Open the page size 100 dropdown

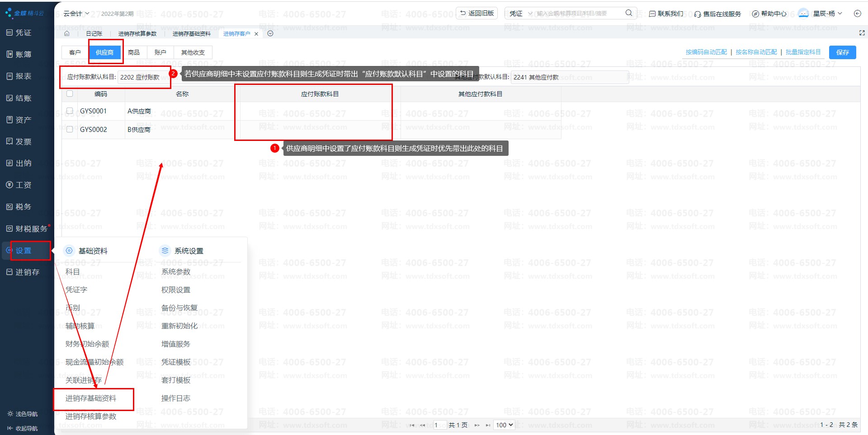[505, 425]
